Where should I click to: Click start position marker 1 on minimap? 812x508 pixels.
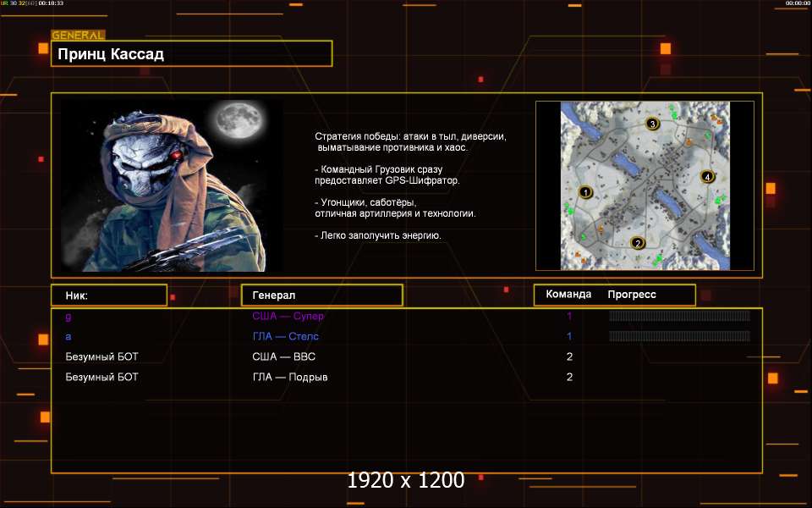pos(585,192)
